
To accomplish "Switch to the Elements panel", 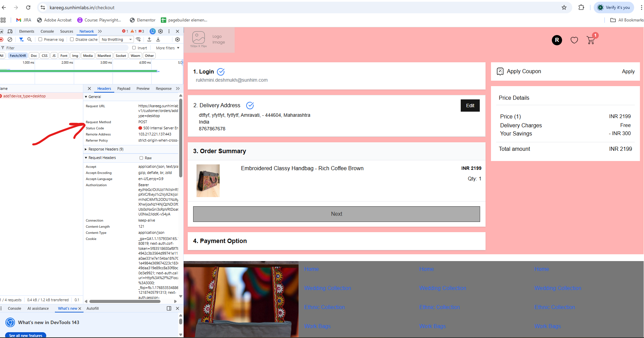I will [x=27, y=31].
